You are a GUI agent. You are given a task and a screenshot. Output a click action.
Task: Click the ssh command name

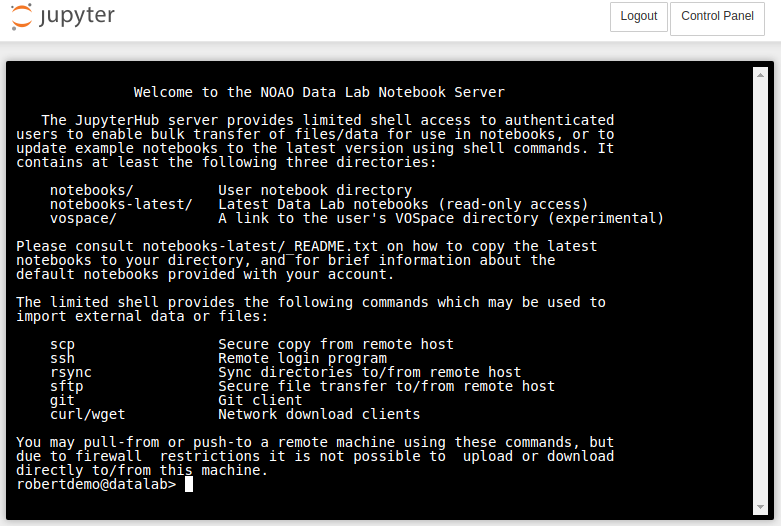[62, 358]
